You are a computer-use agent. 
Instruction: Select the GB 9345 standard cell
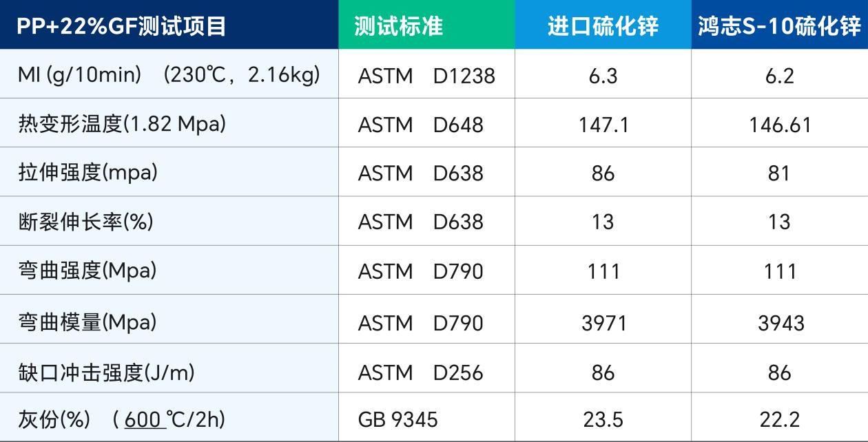point(397,419)
